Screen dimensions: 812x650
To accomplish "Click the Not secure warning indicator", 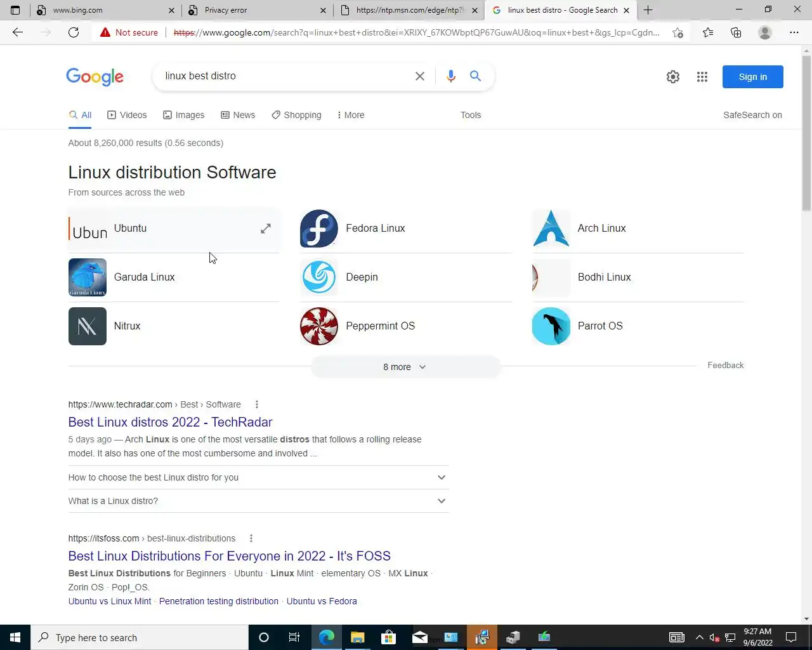I will [129, 32].
